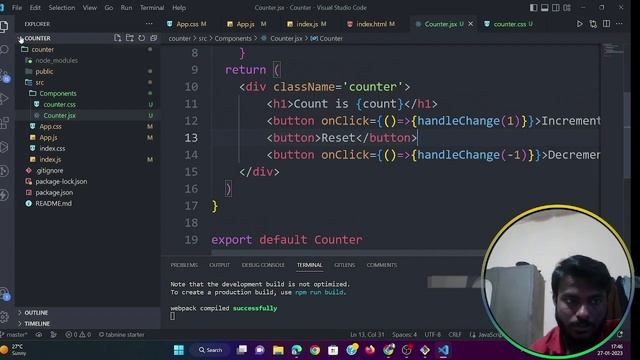The image size is (640, 360).
Task: Open counter.css in the file tree
Action: pyautogui.click(x=59, y=104)
